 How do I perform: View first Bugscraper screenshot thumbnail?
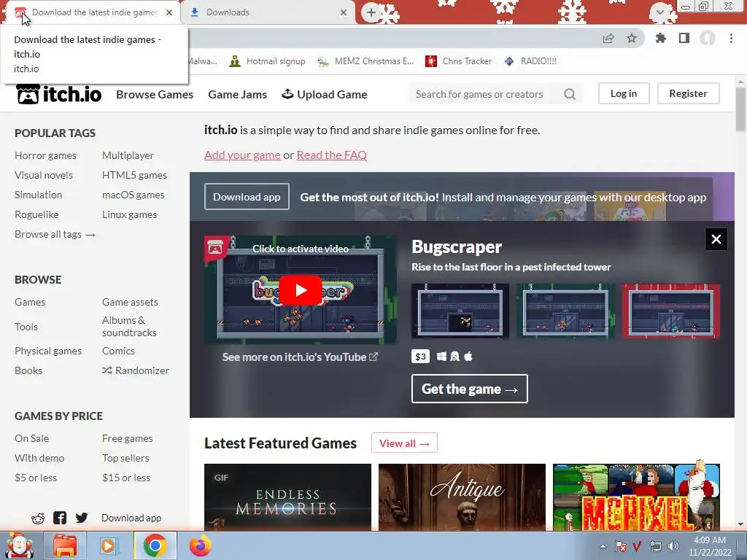point(460,311)
